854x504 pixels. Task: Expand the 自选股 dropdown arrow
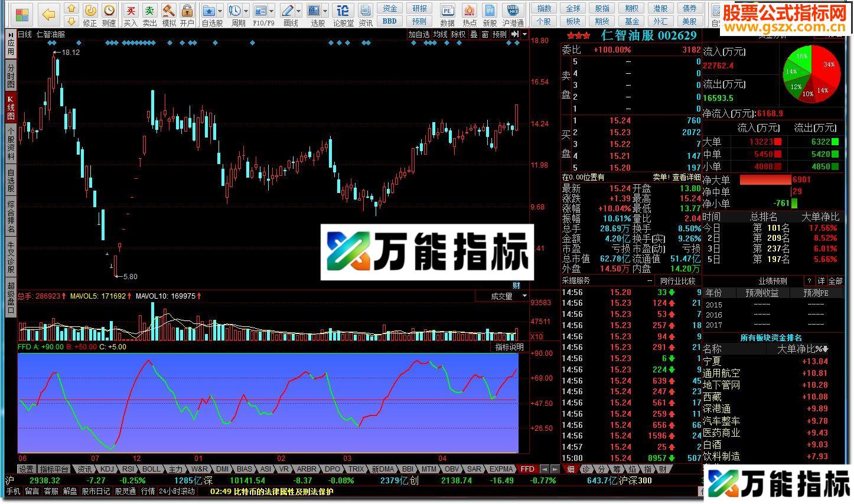point(220,11)
